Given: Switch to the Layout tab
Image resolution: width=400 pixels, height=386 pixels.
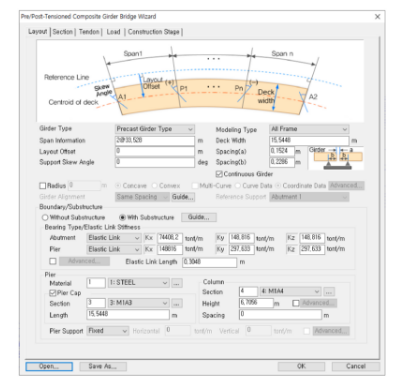Looking at the screenshot, I should [x=38, y=32].
